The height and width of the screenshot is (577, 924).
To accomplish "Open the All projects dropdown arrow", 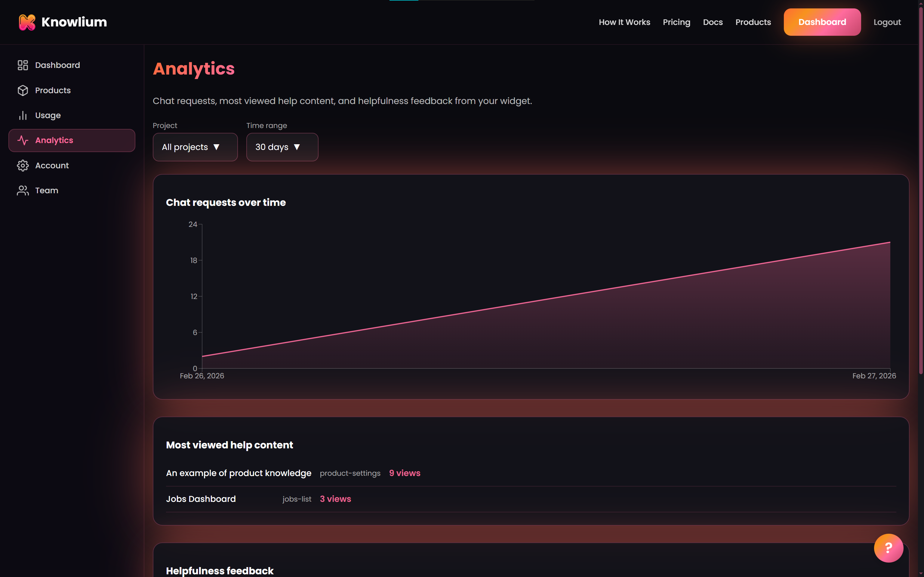I will click(217, 147).
